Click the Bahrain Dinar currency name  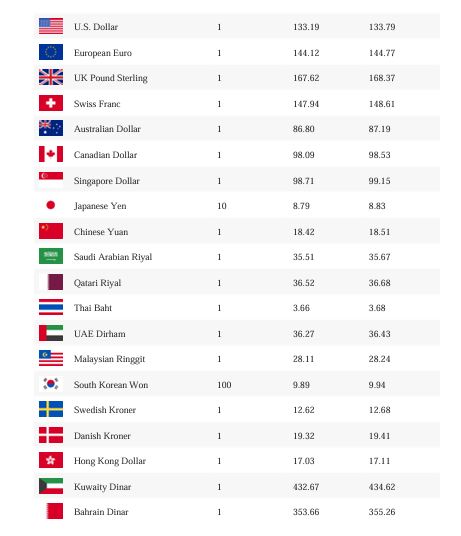tap(101, 512)
